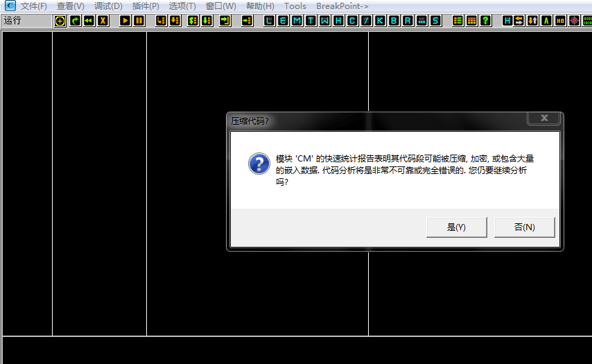Open Run trace with three-dots icon

coord(421,21)
